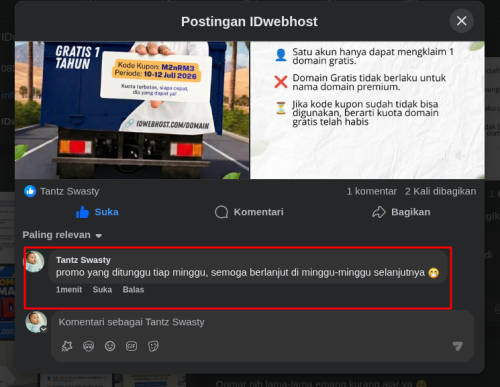
Task: Switch commenting profile via avatar arrow
Action: [x=43, y=329]
